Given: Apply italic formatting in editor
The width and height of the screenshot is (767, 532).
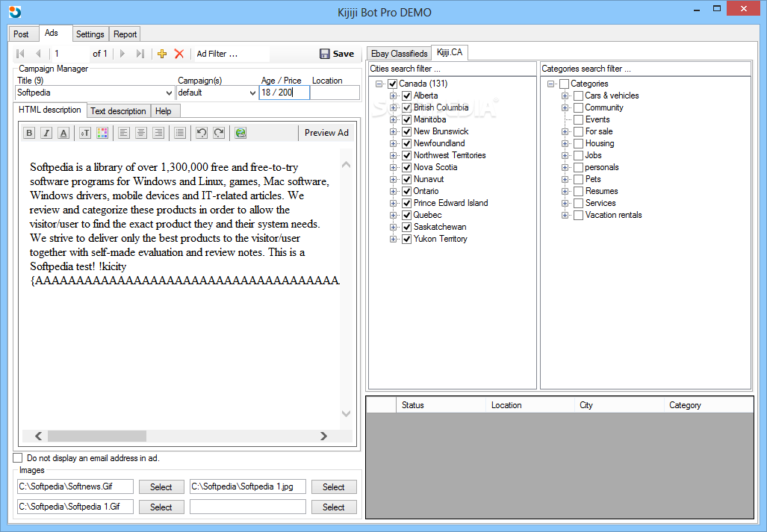Looking at the screenshot, I should tap(46, 133).
